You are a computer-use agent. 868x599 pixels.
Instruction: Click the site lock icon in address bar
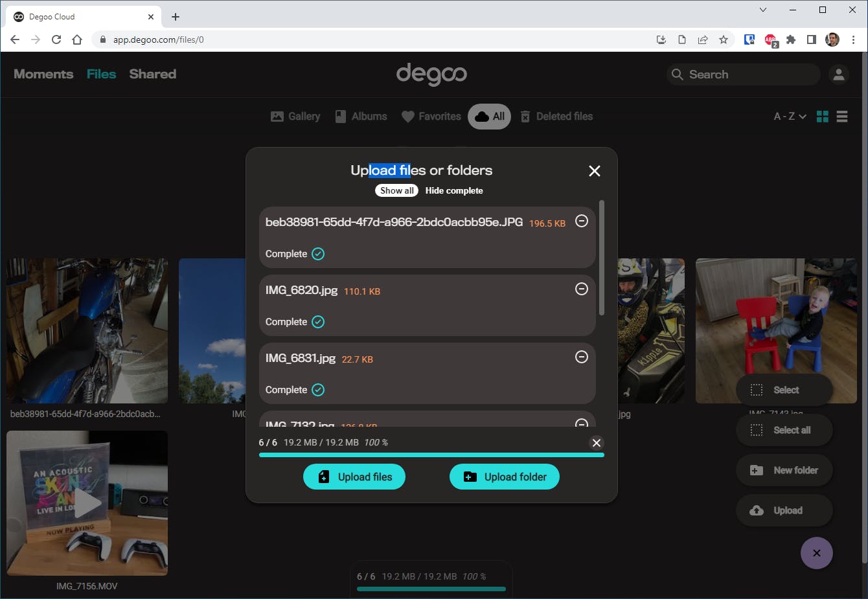pos(103,40)
